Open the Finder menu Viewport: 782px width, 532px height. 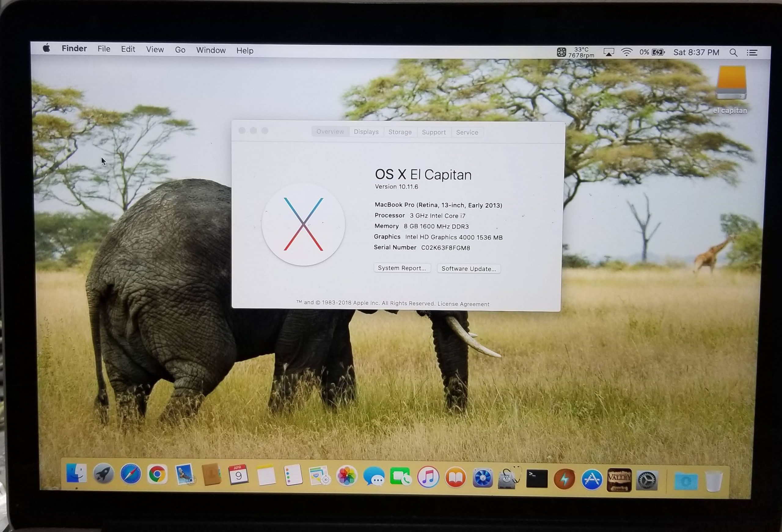point(74,49)
